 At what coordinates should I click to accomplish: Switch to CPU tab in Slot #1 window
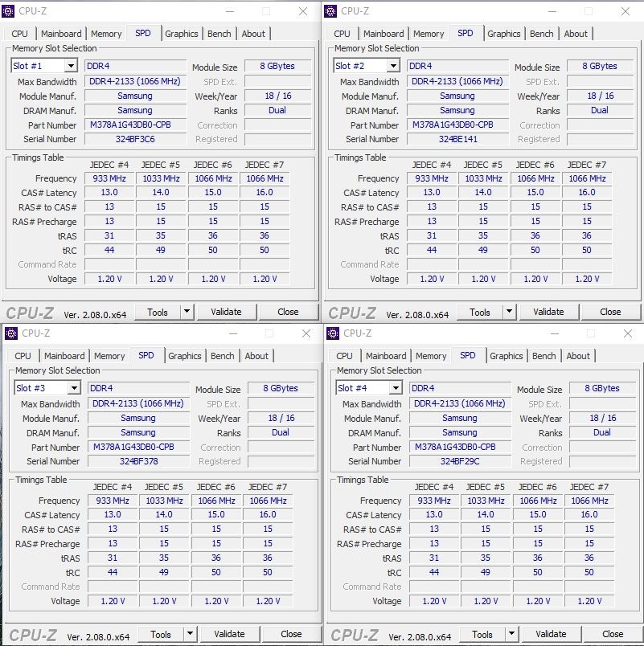[x=19, y=34]
